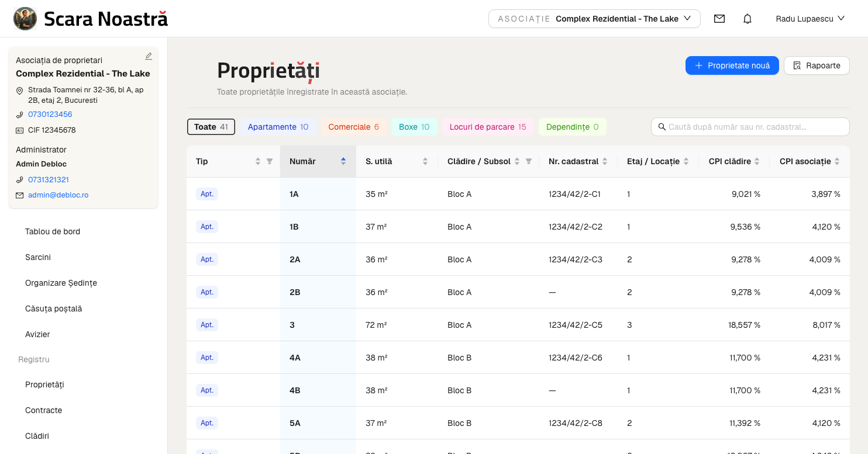Open Proprietăți in sidebar
868x454 pixels.
(x=44, y=384)
